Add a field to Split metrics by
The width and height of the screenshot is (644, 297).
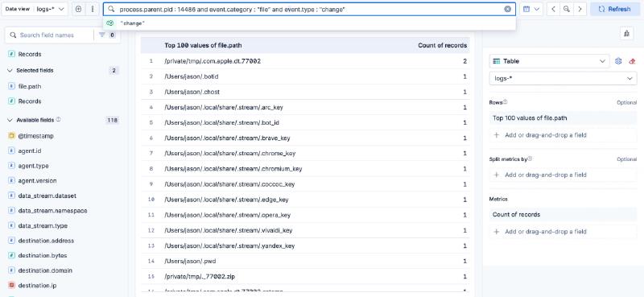(x=563, y=175)
